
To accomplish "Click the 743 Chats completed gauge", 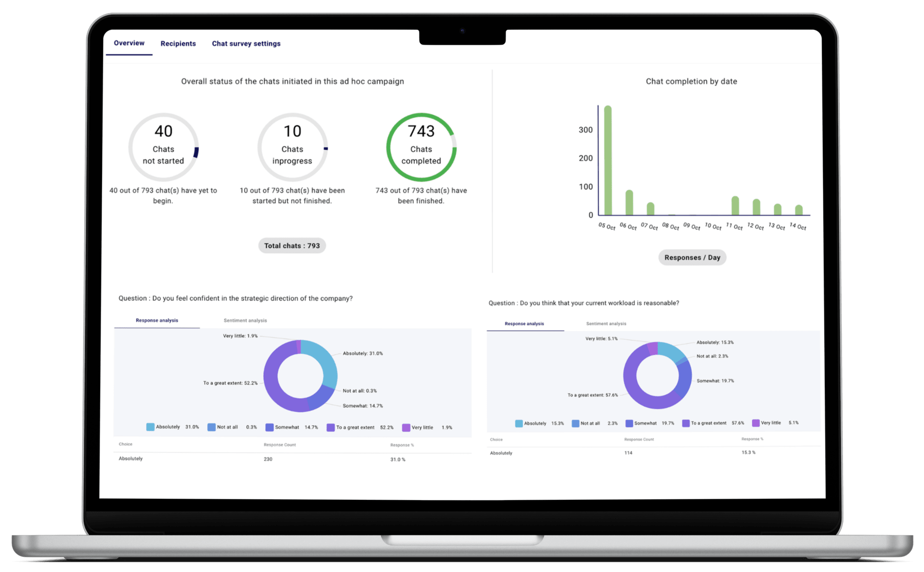I will point(421,147).
